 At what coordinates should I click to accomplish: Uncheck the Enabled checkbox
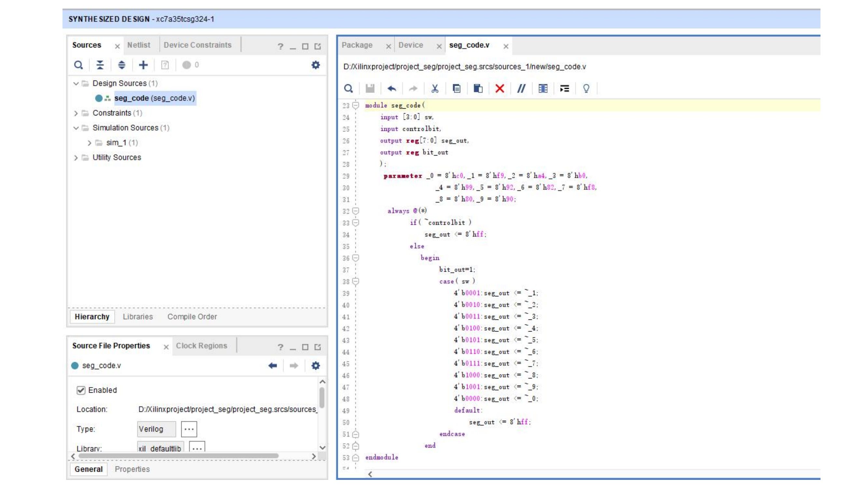(x=81, y=390)
